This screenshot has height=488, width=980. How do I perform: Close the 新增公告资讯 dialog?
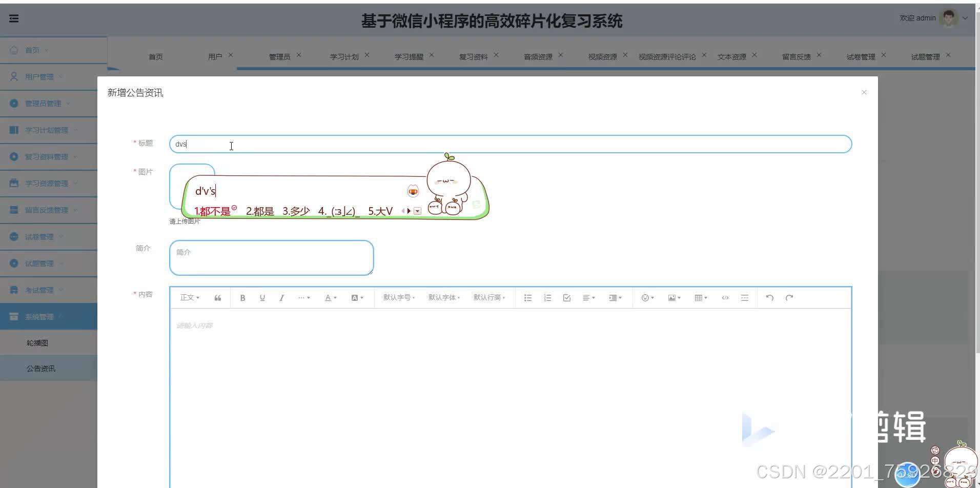point(864,92)
